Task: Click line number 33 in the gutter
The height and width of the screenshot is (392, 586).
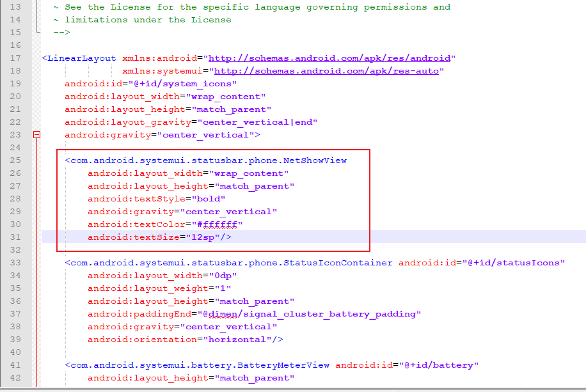Action: coord(15,263)
